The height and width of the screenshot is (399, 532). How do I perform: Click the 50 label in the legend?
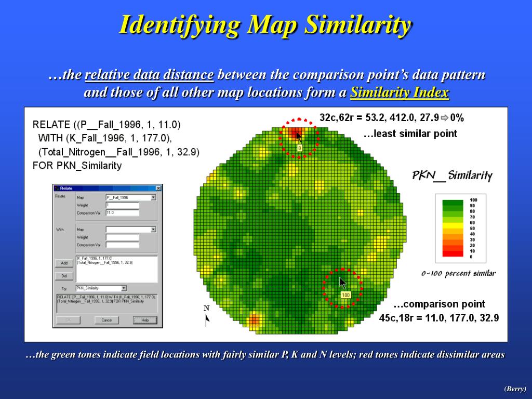point(472,229)
